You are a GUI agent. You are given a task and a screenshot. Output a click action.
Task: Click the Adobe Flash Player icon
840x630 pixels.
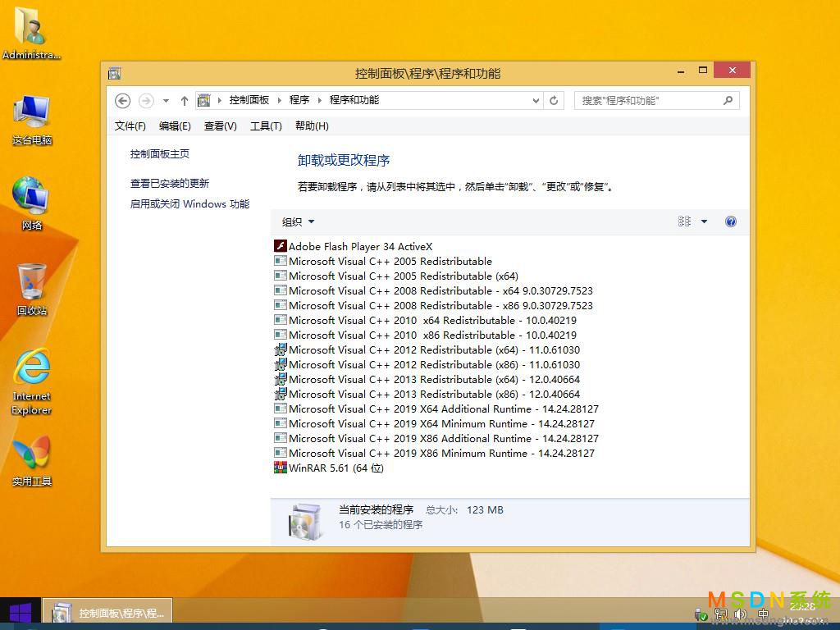coord(281,246)
